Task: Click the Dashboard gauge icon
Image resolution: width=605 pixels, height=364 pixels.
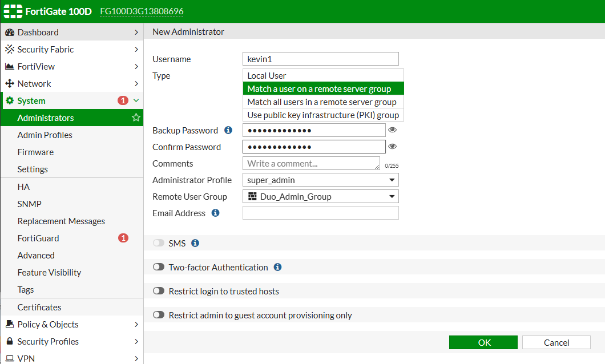Action: tap(10, 33)
